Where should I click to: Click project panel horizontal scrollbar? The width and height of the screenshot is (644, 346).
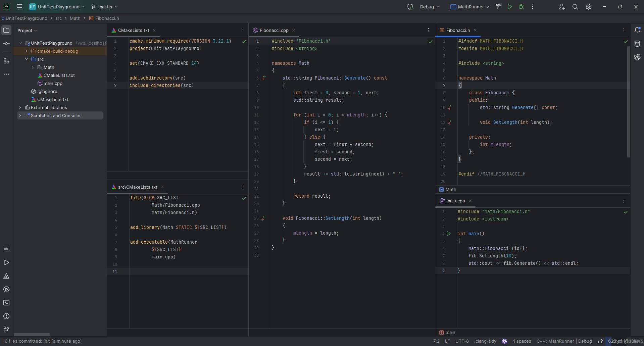pyautogui.click(x=32, y=335)
